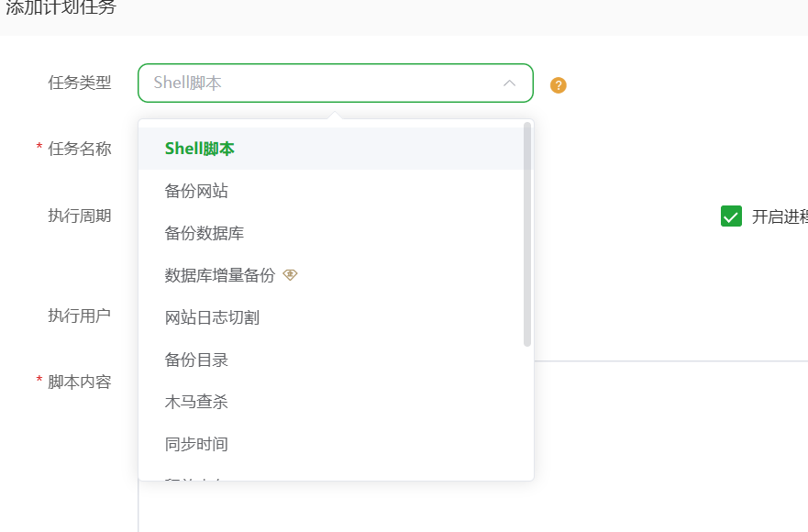The image size is (808, 532).
Task: Click the 任务类型 field label
Action: pyautogui.click(x=80, y=83)
